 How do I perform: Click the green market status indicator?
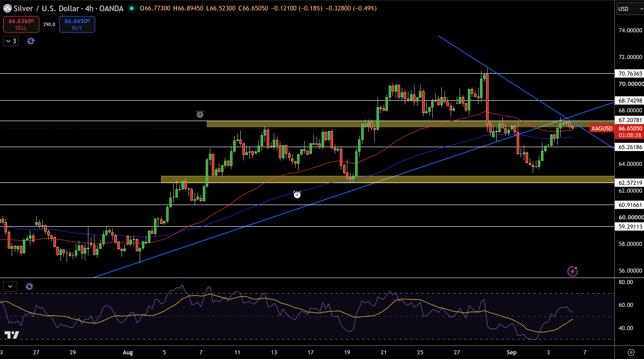(x=131, y=8)
